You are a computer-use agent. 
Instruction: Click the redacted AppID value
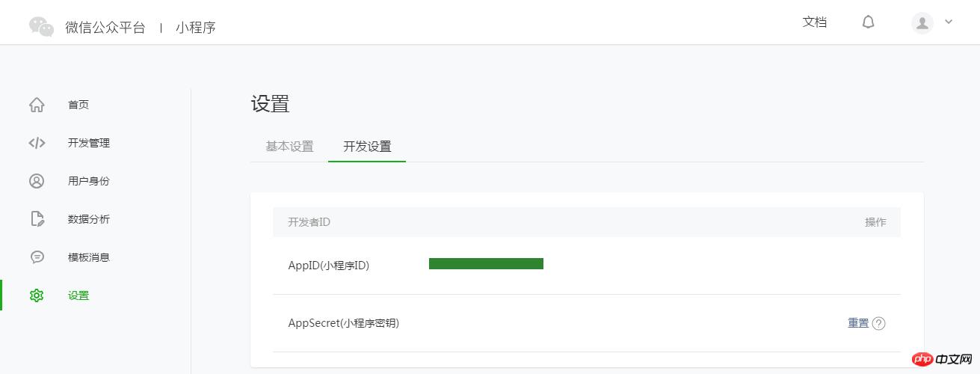coord(486,263)
